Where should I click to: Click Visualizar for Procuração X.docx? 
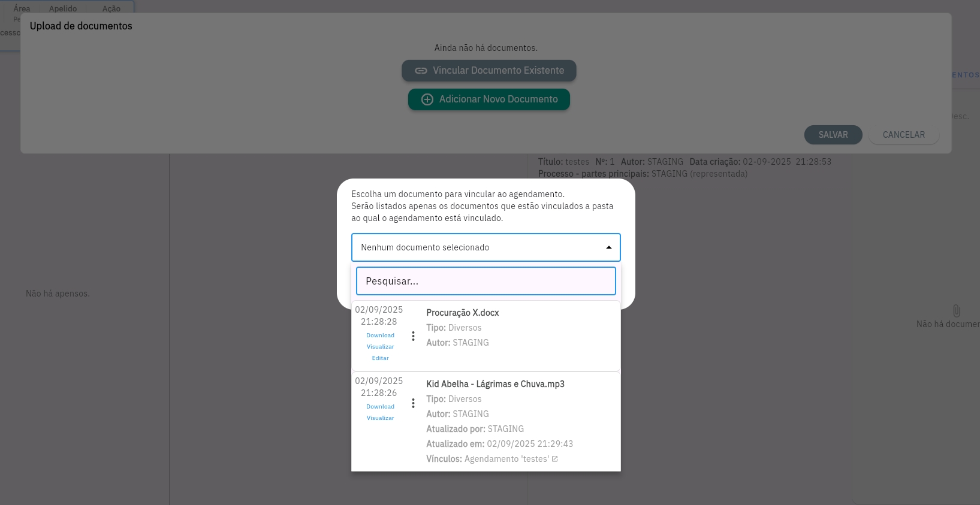point(380,347)
